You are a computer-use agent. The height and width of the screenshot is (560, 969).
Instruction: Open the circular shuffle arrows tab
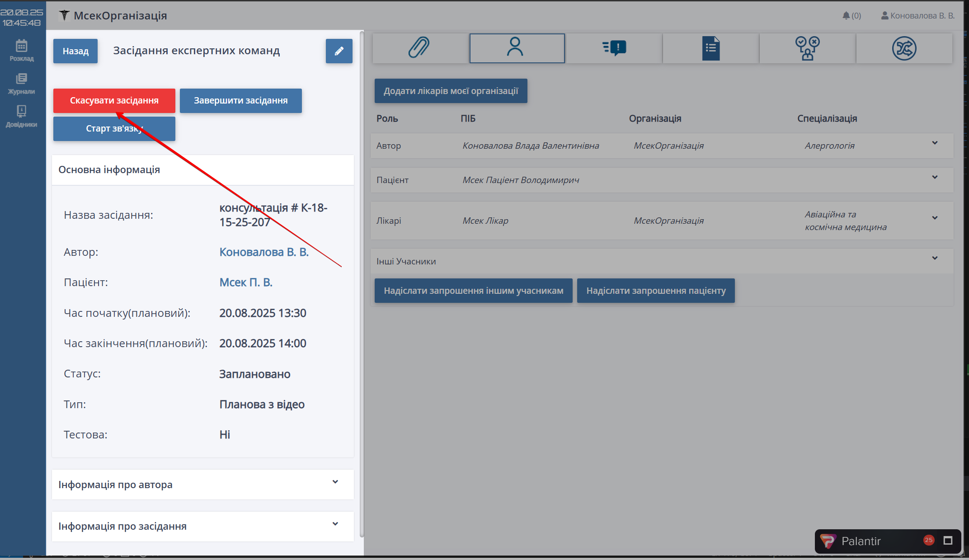tap(904, 48)
